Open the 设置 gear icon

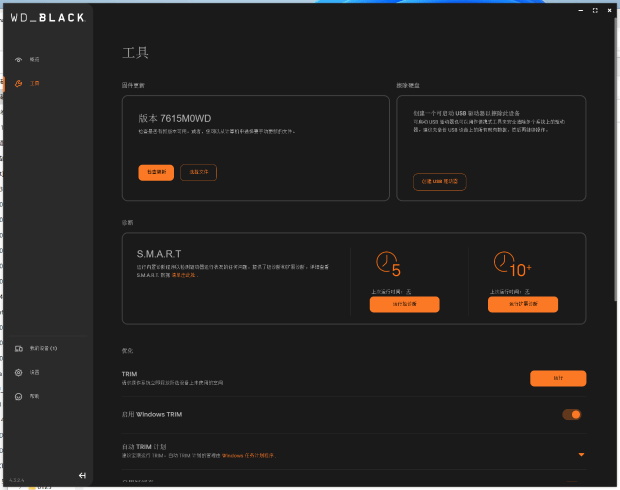19,373
